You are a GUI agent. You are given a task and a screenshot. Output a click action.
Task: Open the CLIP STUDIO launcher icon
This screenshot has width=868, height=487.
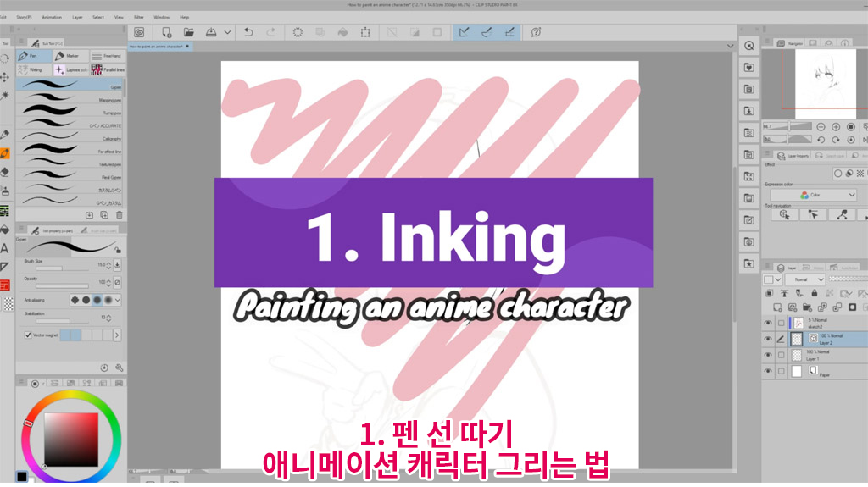(x=139, y=32)
